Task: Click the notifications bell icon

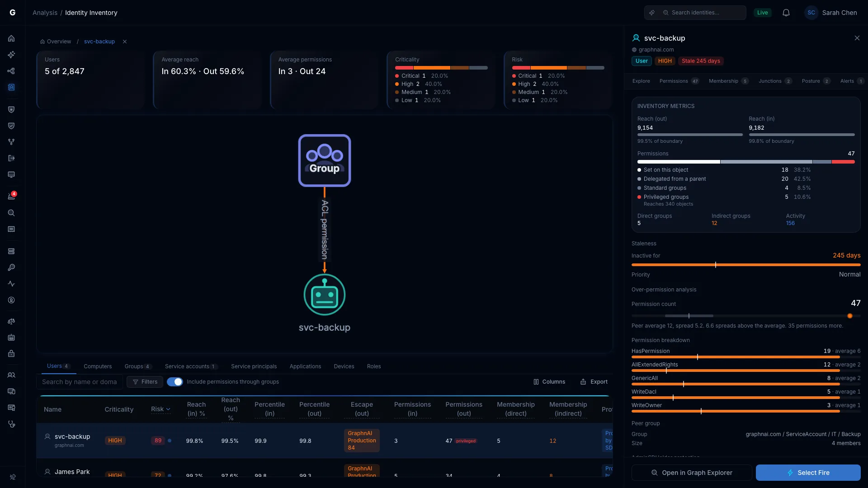Action: coord(786,13)
